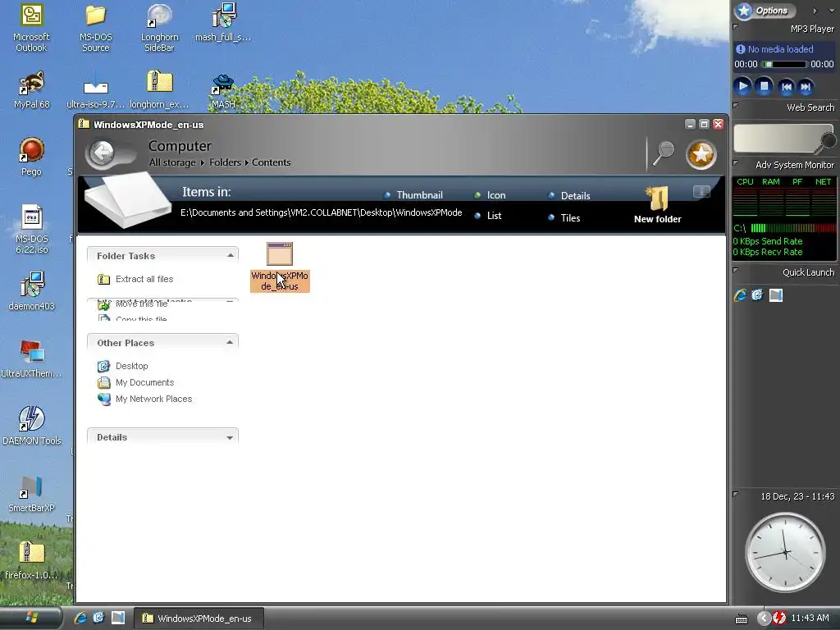Click the Web Search input box
Image resolution: width=840 pixels, height=630 pixels.
[778, 138]
